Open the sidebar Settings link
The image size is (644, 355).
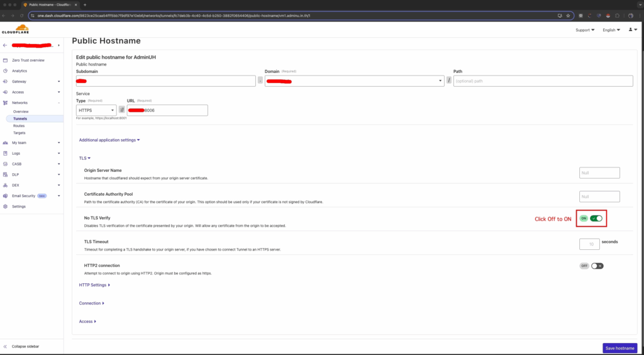(18, 206)
